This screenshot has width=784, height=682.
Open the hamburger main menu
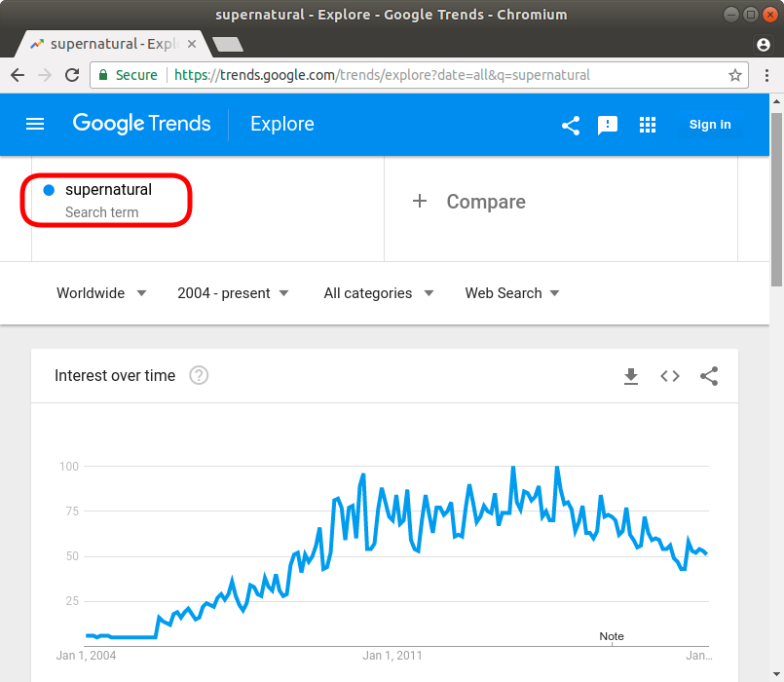point(35,124)
